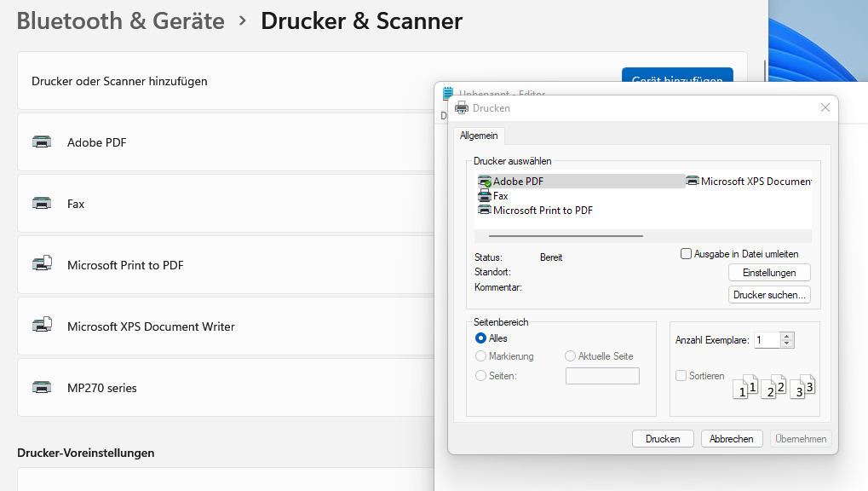
Task: Click the Status Bereit text
Action: pos(551,257)
